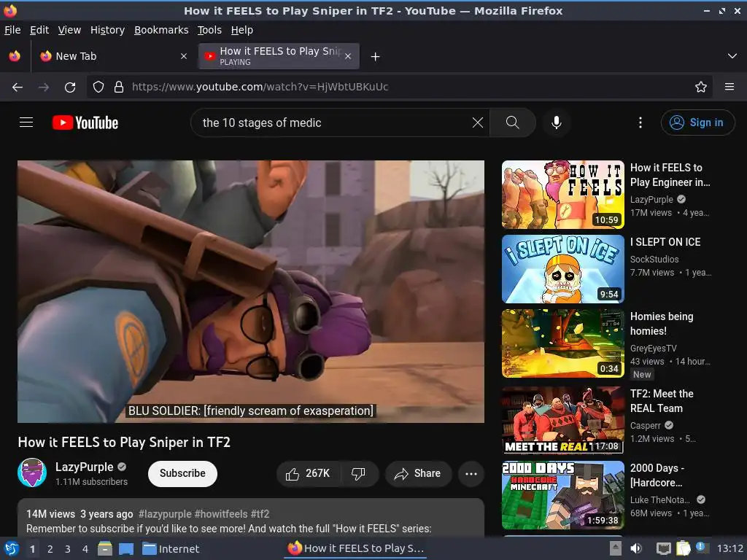This screenshot has width=747, height=560.
Task: Like the video with thumbs-up 267K
Action: (x=308, y=473)
